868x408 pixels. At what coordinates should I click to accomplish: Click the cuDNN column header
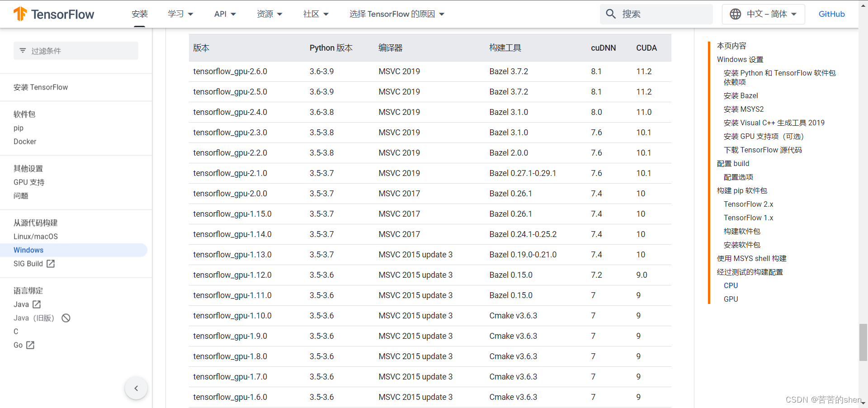click(x=603, y=48)
